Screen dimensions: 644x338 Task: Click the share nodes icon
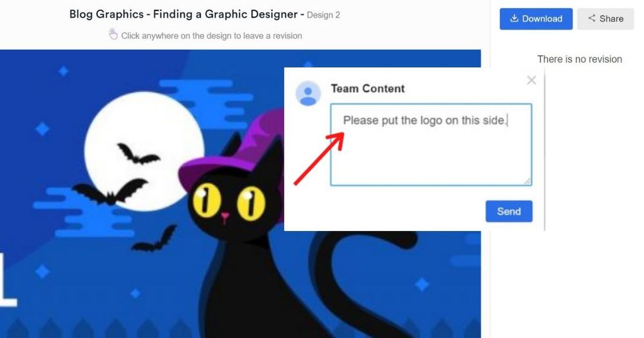tap(592, 18)
